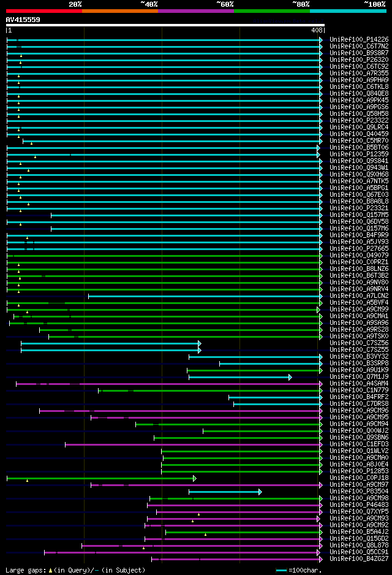Screen dimensions: 392x575
Task: Select label UniRef100_A4SAM4
Action: [359, 384]
